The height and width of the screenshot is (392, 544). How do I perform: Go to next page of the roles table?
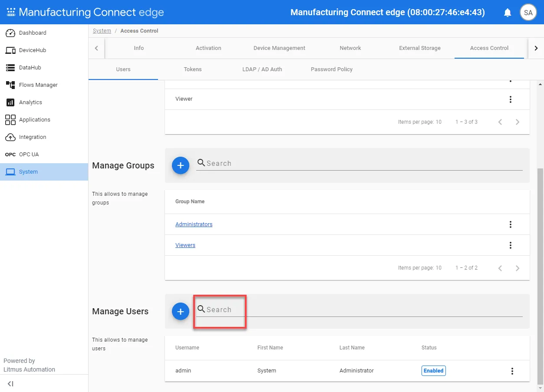[518, 122]
